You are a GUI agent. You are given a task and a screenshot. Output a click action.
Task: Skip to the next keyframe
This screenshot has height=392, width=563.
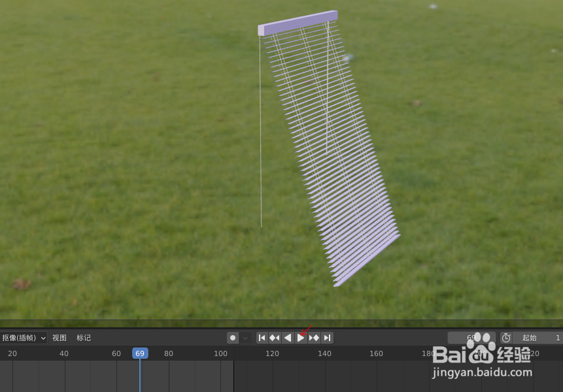[314, 338]
